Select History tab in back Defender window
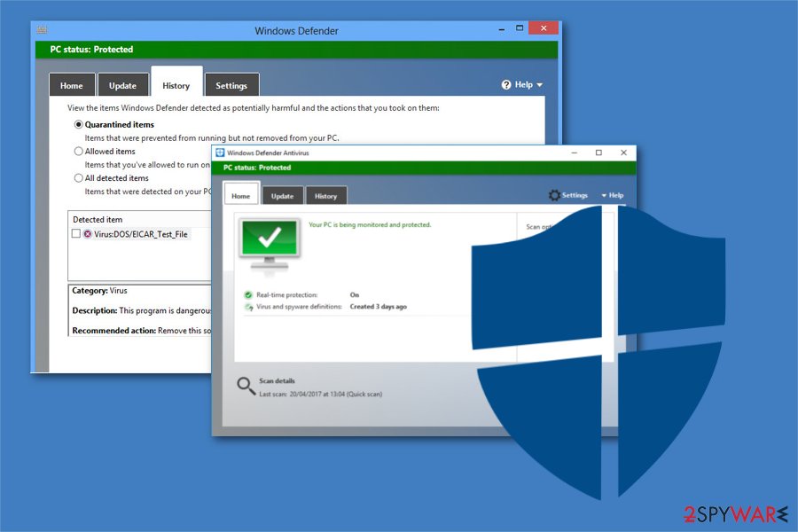This screenshot has height=532, width=798. coord(176,82)
